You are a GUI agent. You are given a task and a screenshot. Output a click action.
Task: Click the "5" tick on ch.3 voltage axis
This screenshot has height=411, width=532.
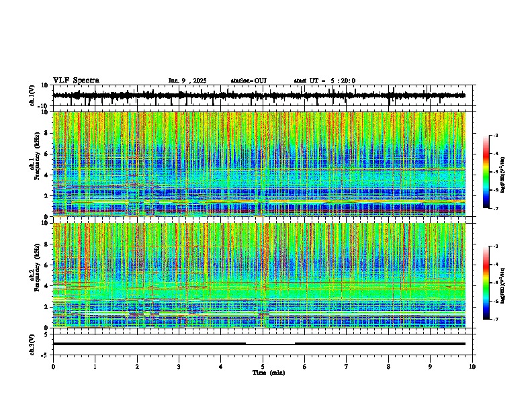[x=46, y=334]
